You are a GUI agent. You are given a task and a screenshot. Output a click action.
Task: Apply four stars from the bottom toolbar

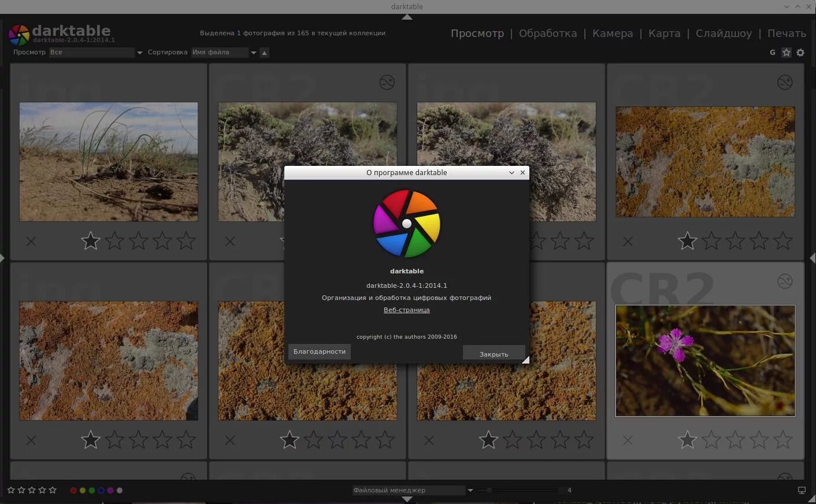coord(42,490)
